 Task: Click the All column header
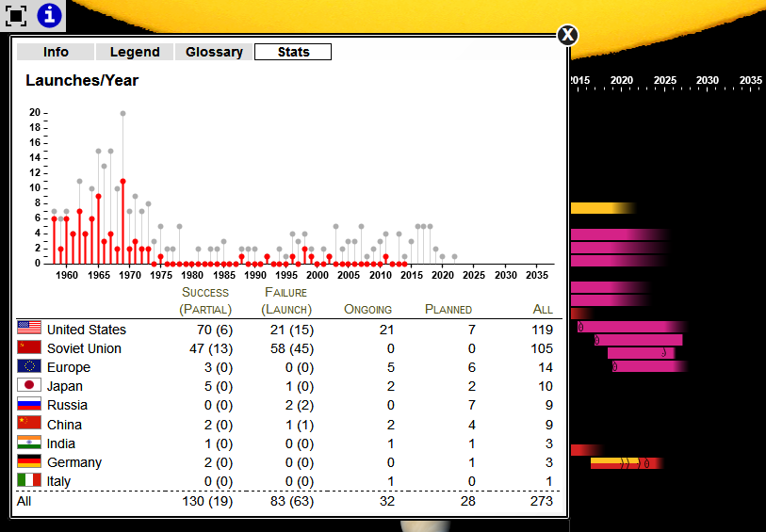[x=543, y=310]
